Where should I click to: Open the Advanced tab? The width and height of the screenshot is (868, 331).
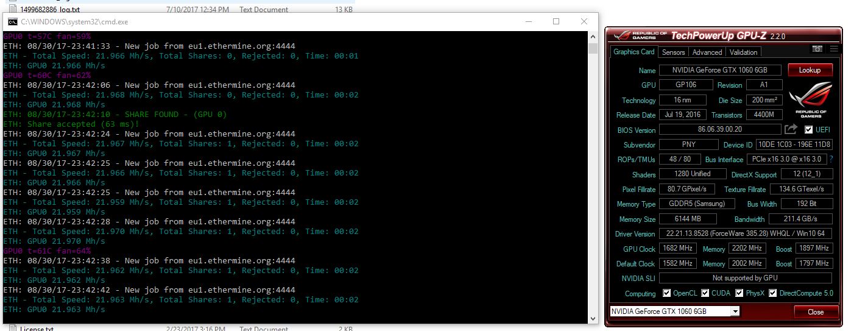pos(707,52)
